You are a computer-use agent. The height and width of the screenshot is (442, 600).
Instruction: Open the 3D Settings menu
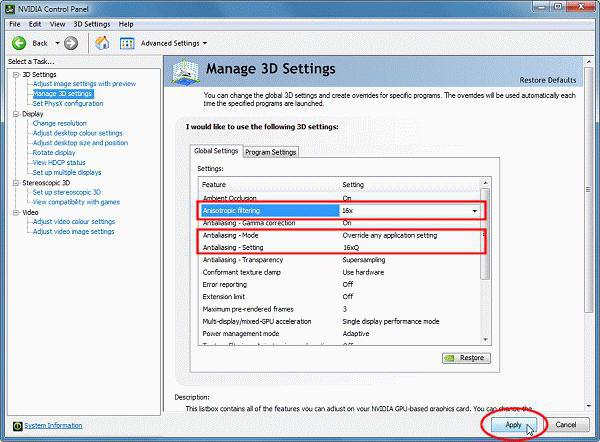pos(92,23)
